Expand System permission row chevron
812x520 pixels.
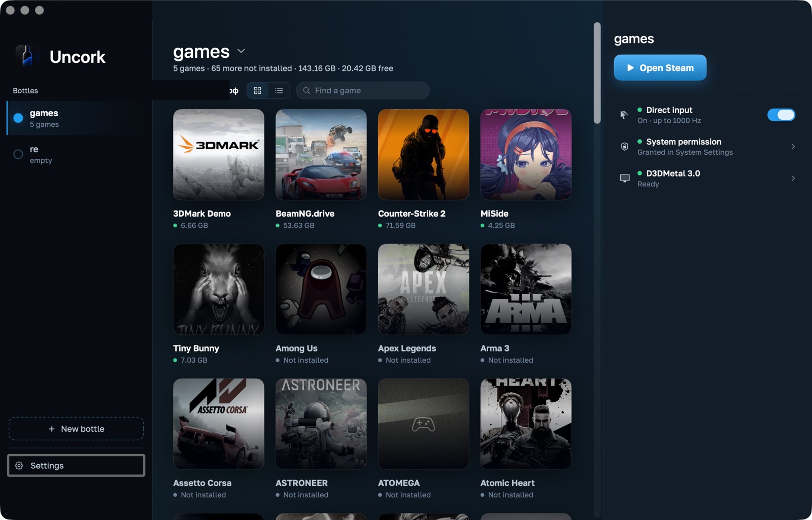(x=793, y=147)
